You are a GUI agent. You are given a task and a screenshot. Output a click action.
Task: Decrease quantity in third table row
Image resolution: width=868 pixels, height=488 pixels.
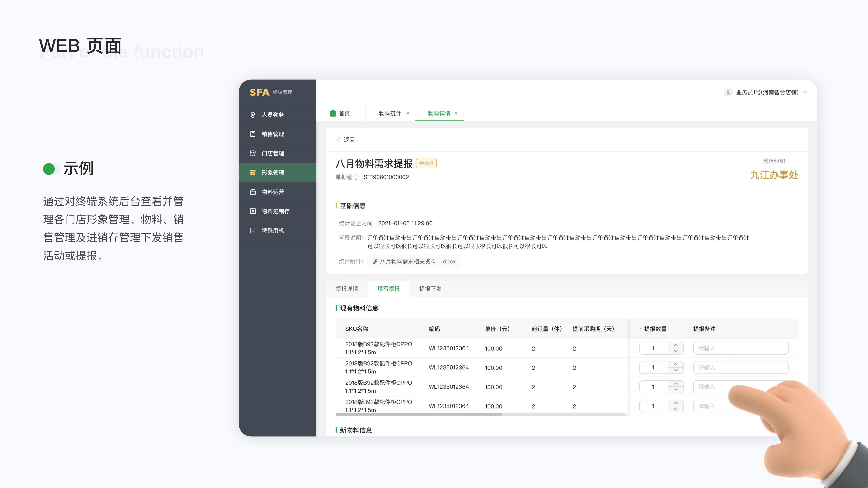click(x=676, y=389)
